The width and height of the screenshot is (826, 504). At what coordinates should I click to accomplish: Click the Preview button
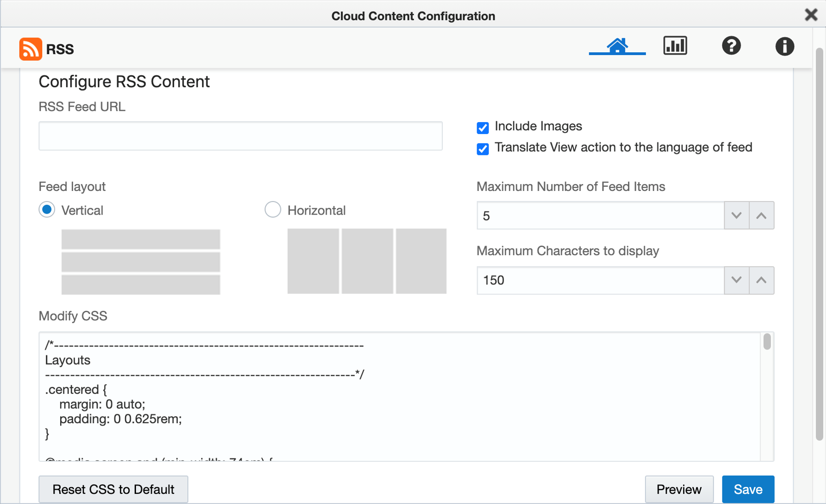click(x=679, y=489)
